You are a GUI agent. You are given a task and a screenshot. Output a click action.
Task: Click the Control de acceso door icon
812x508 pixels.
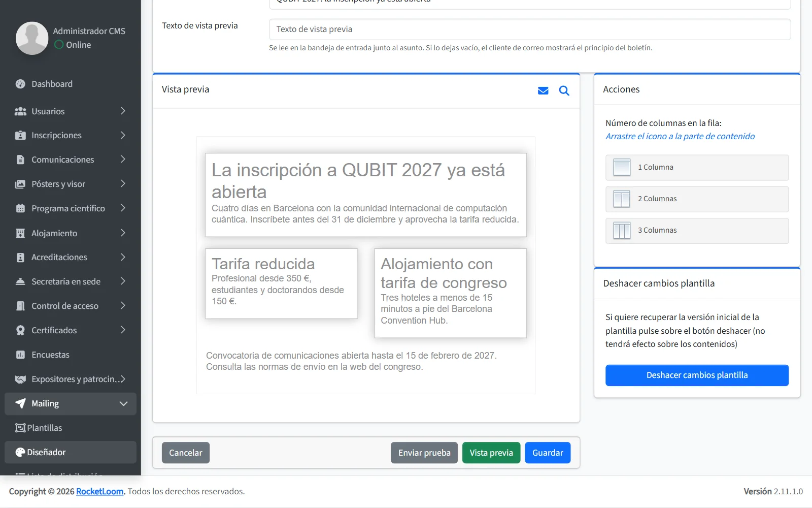coord(20,306)
